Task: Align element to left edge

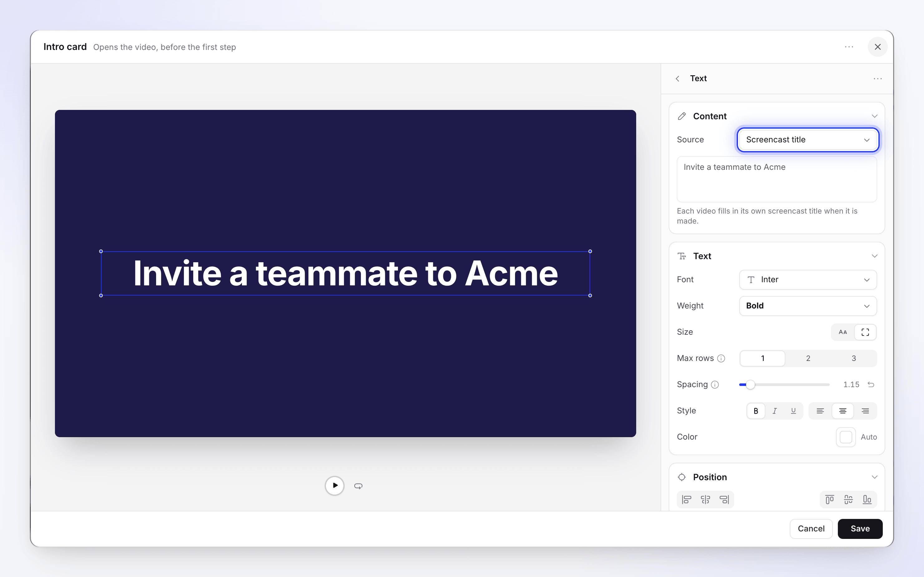Action: click(687, 500)
